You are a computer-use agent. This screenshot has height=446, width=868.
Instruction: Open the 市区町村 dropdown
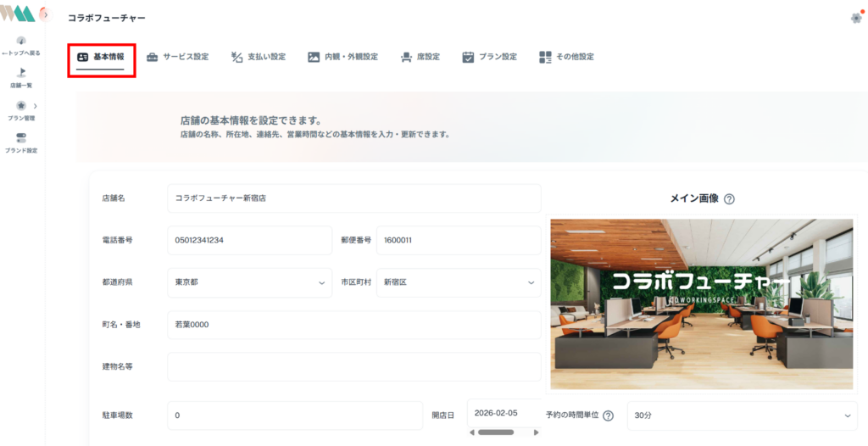click(x=459, y=282)
